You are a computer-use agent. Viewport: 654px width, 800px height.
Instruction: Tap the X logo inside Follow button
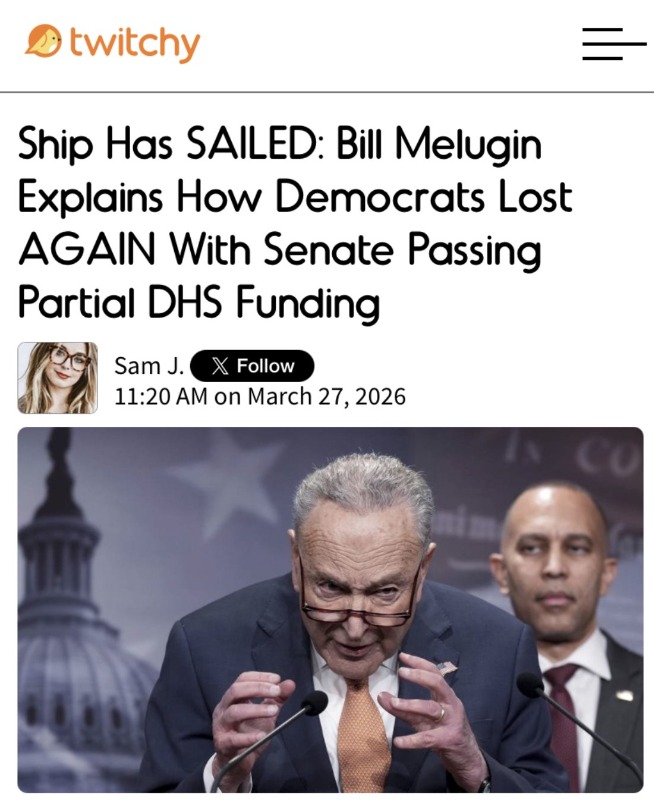click(219, 366)
